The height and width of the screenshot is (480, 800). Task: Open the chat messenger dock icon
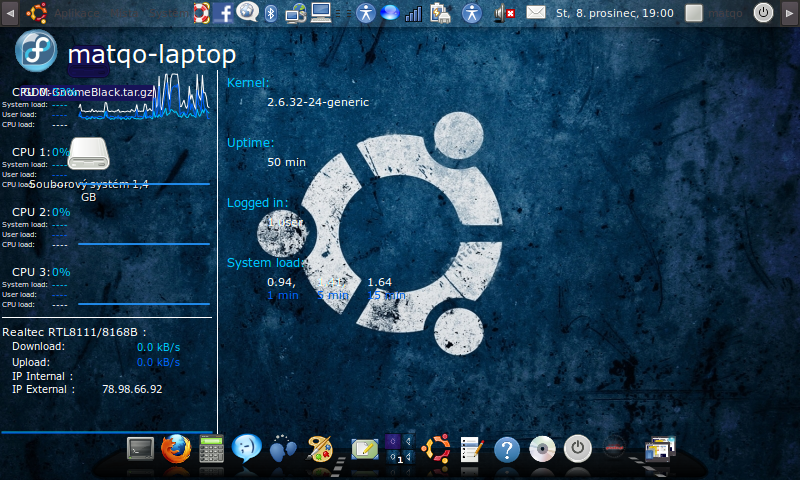point(247,447)
